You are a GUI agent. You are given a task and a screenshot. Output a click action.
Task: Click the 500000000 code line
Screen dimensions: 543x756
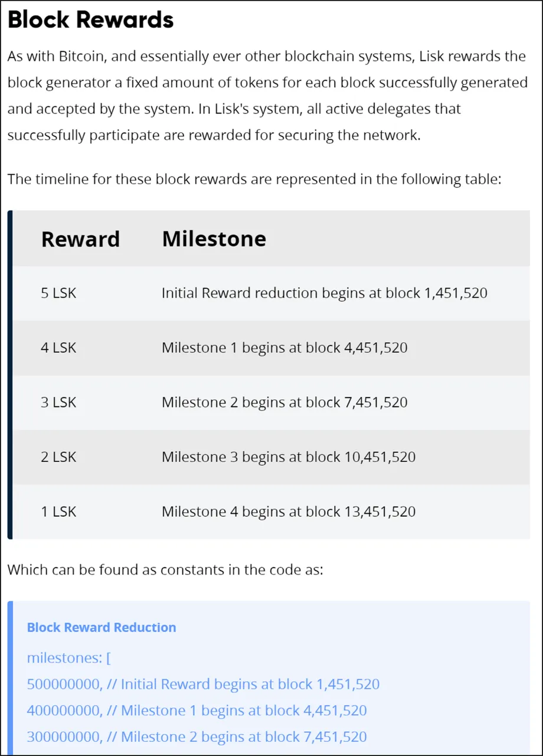pyautogui.click(x=203, y=685)
